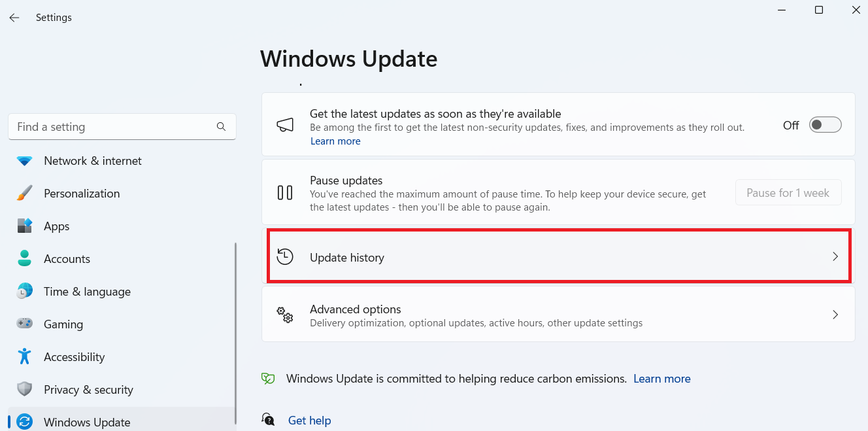Expand Update history via its chevron

coord(835,257)
